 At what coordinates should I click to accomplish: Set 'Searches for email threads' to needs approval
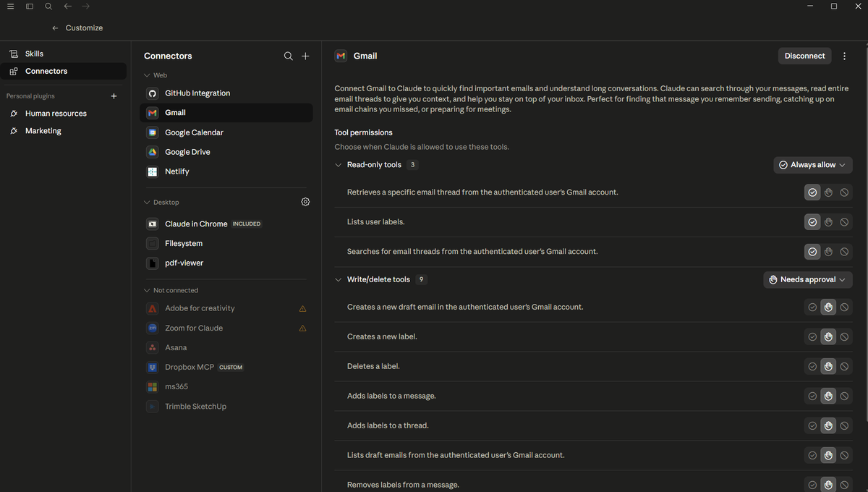click(x=828, y=252)
